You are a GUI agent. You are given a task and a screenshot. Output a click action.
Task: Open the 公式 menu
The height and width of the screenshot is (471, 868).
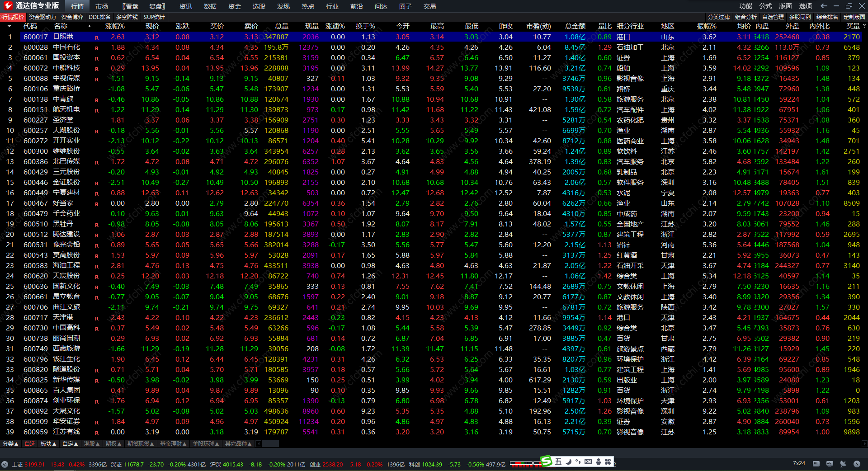tap(766, 6)
